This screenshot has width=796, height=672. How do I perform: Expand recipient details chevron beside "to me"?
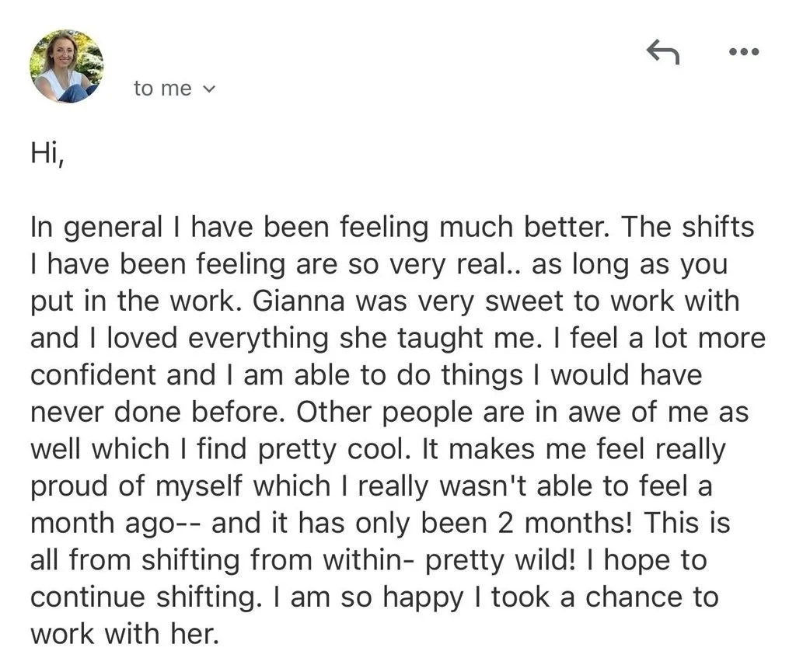[208, 89]
